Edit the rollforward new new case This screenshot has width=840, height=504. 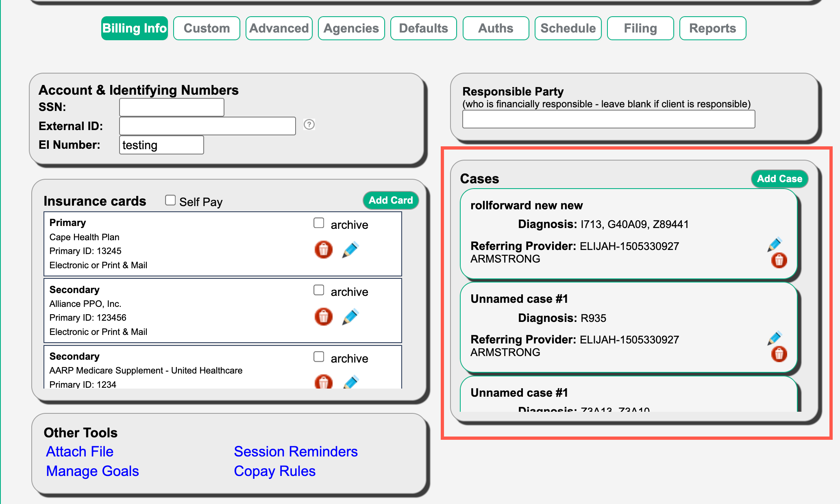click(775, 244)
